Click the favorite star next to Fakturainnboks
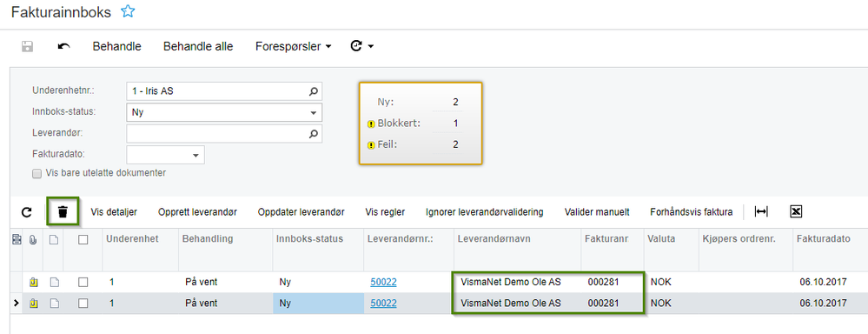The height and width of the screenshot is (334, 868). (x=128, y=11)
